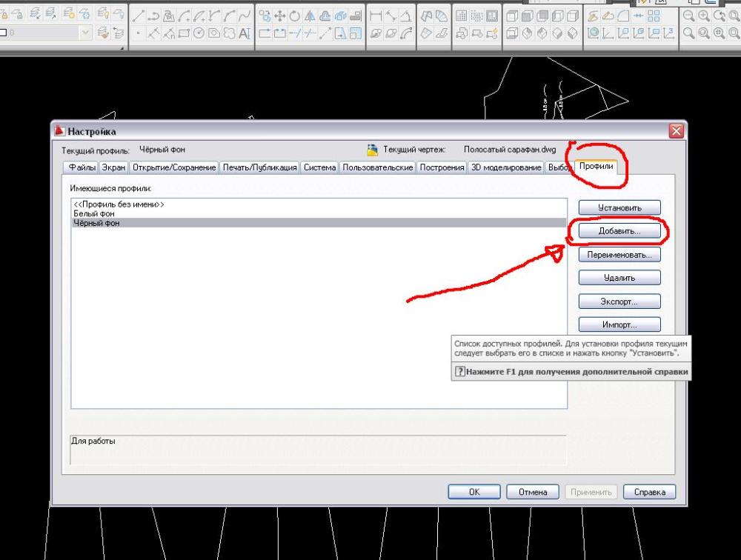Click the Отмена button
This screenshot has width=741, height=560.
point(533,492)
